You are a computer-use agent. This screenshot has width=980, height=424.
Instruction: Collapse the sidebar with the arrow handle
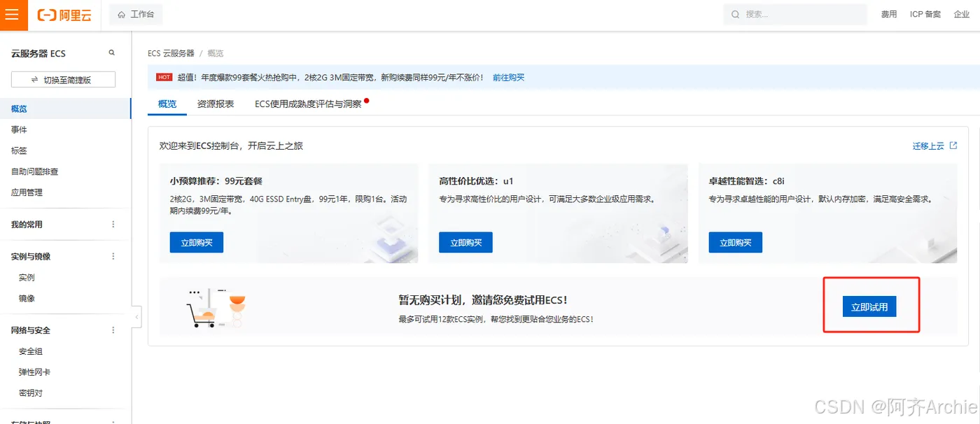click(136, 317)
